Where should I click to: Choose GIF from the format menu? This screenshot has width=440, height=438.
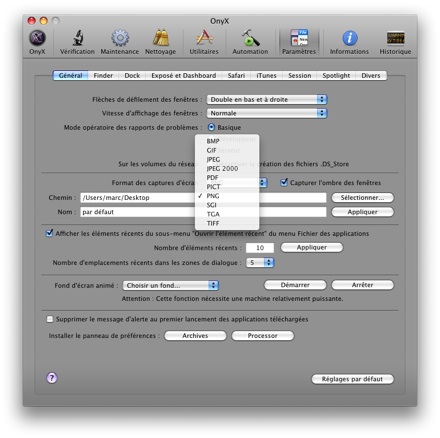[227, 150]
